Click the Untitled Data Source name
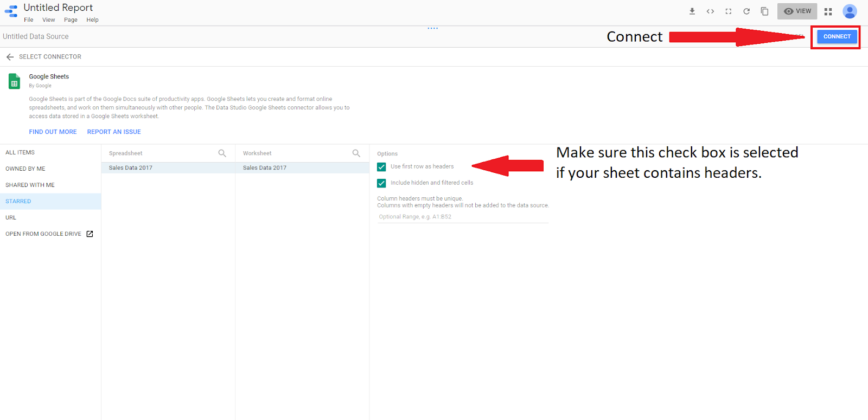The image size is (868, 420). tap(36, 37)
